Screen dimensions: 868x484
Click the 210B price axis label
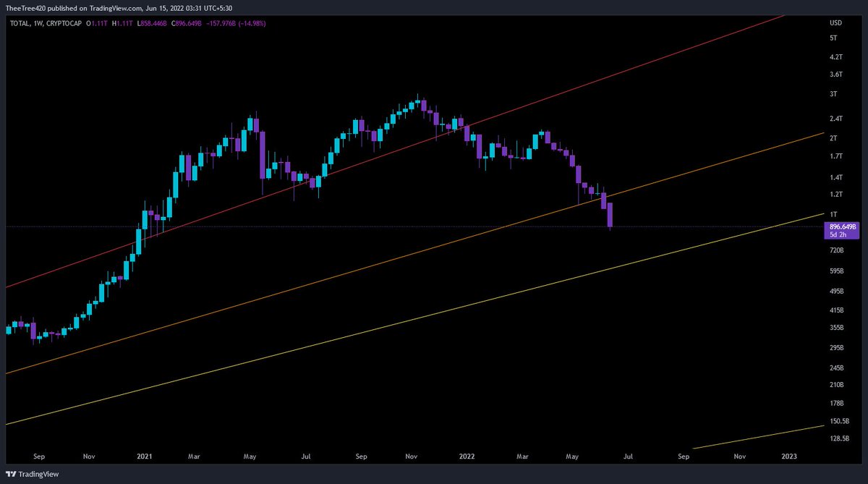836,385
